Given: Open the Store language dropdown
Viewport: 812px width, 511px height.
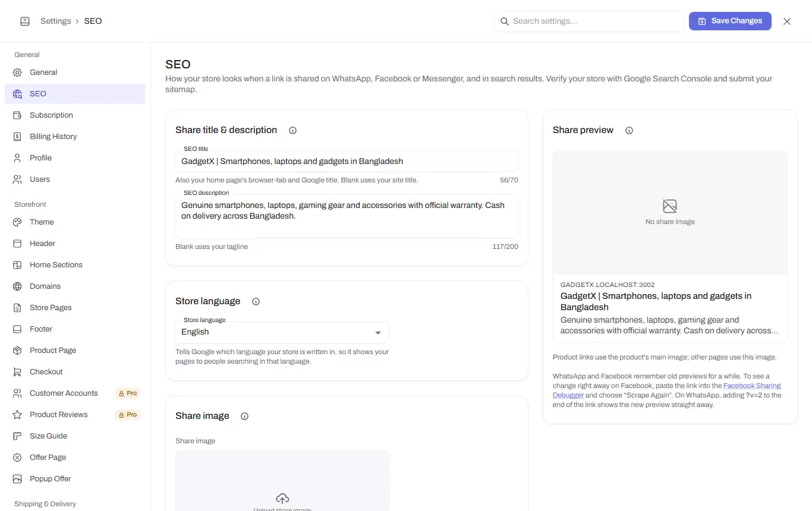Looking at the screenshot, I should [282, 332].
